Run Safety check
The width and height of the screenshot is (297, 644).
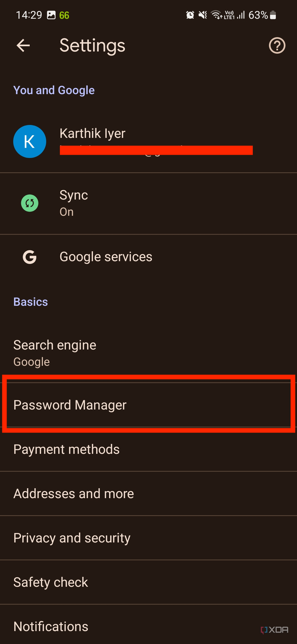tap(148, 582)
